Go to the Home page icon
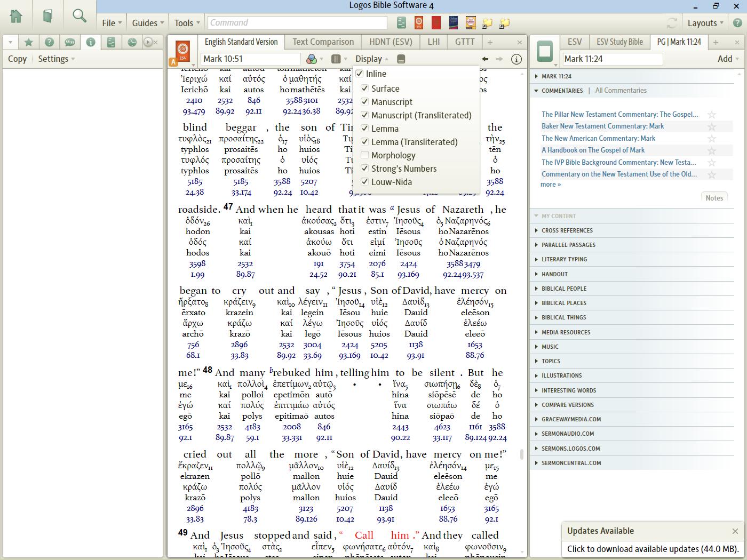 pos(16,16)
